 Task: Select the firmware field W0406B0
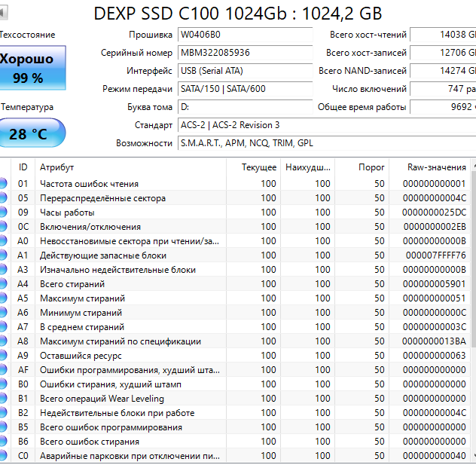245,35
